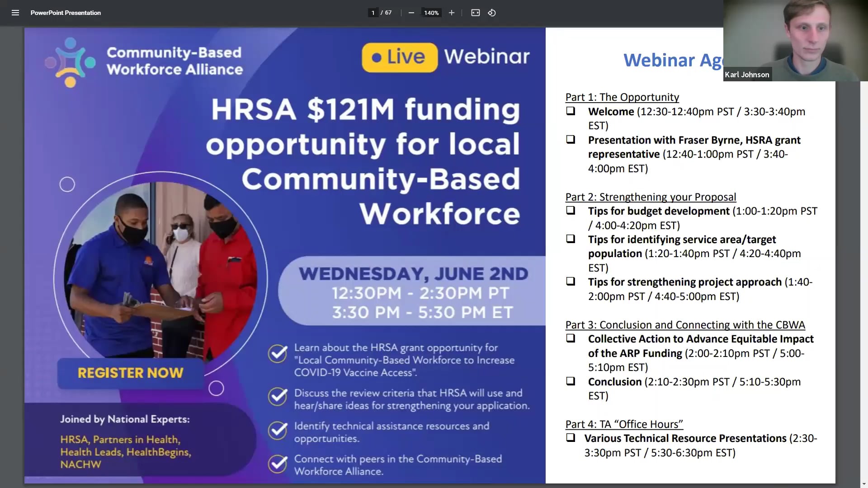
Task: Click Part 2: Strengthening your Proposal heading
Action: 650,197
